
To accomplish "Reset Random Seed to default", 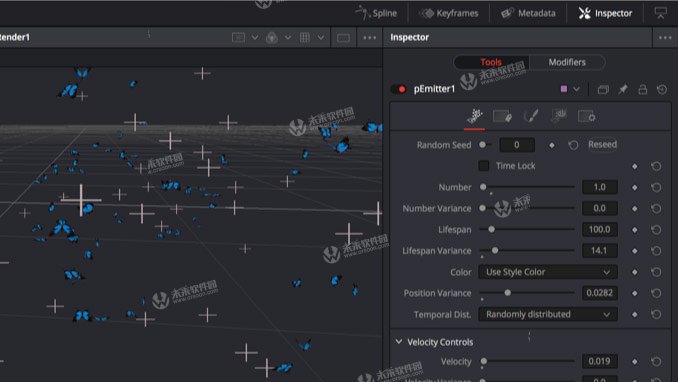I will [x=573, y=145].
